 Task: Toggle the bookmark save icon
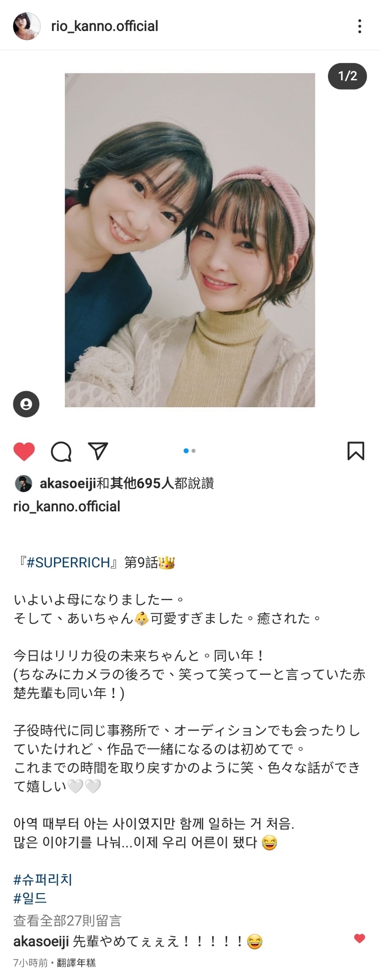pos(356,451)
